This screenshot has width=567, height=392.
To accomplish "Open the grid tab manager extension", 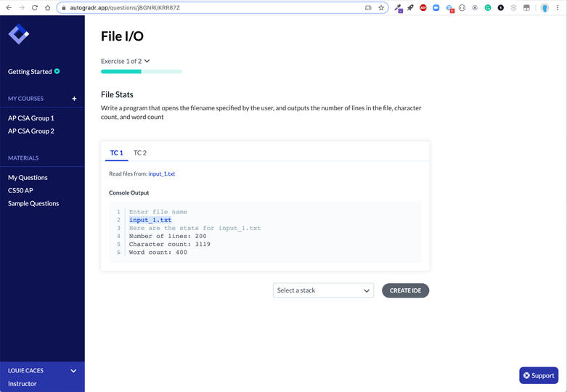I will tap(526, 7).
